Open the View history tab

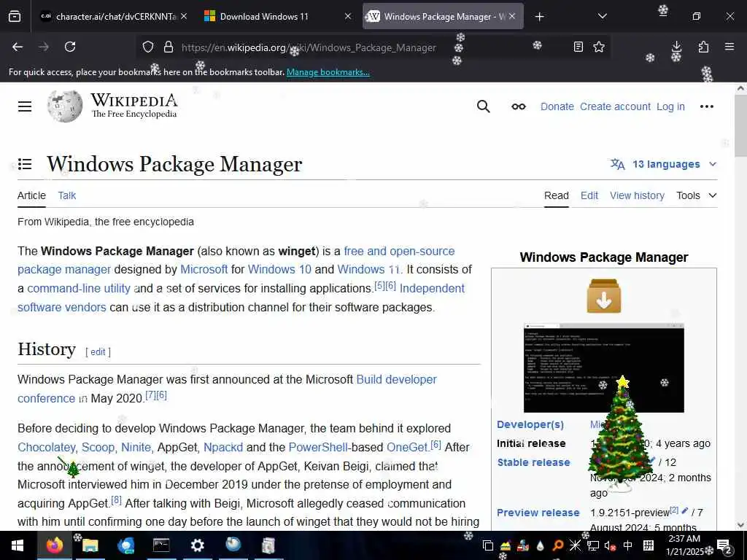tap(638, 195)
